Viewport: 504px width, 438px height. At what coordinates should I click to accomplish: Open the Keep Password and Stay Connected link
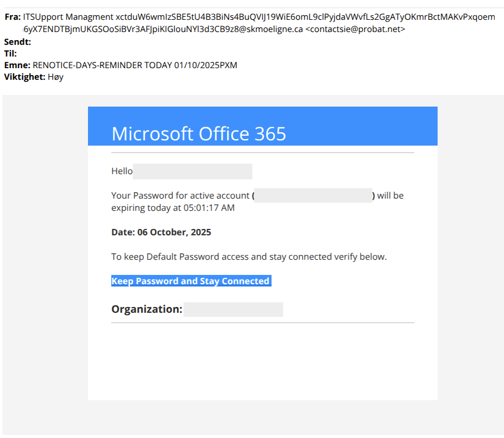pyautogui.click(x=191, y=281)
